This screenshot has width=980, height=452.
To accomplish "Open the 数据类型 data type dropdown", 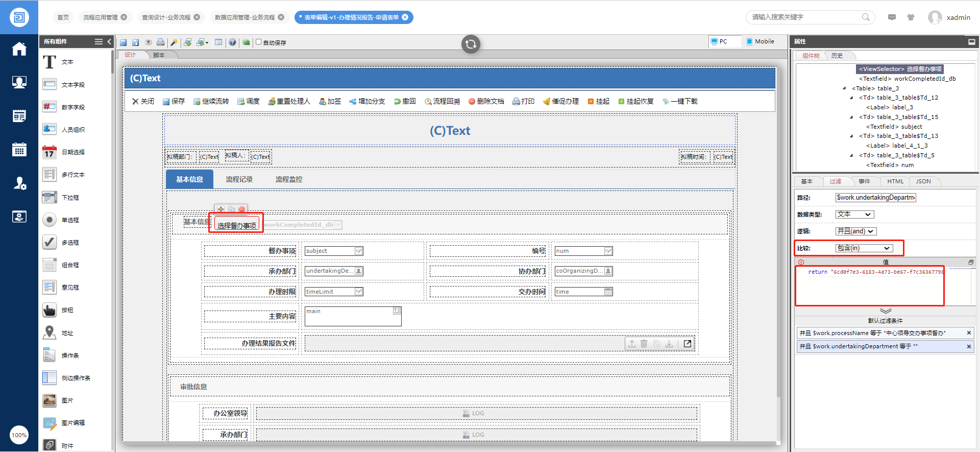I will [x=855, y=215].
